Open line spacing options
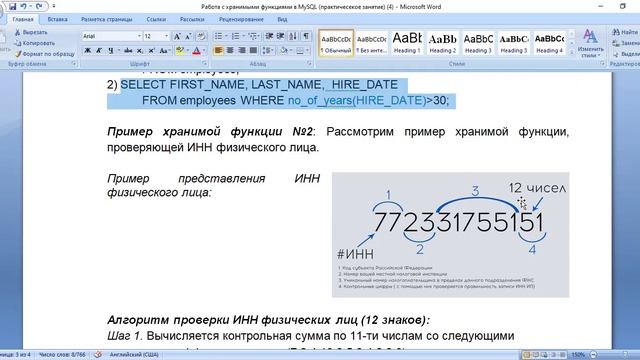The image size is (640, 360). click(x=268, y=51)
